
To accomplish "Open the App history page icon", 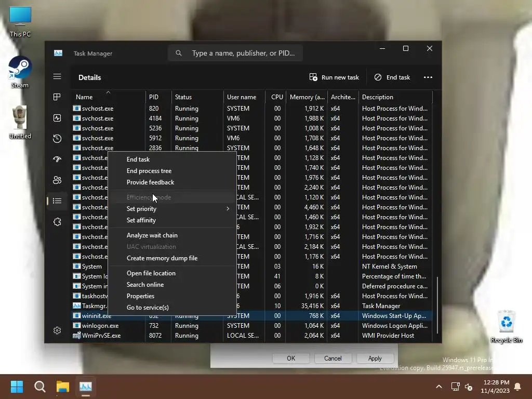I will 57,138.
